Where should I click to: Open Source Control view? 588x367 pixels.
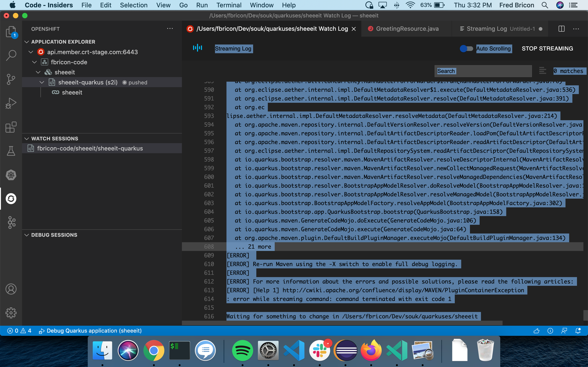coord(11,79)
